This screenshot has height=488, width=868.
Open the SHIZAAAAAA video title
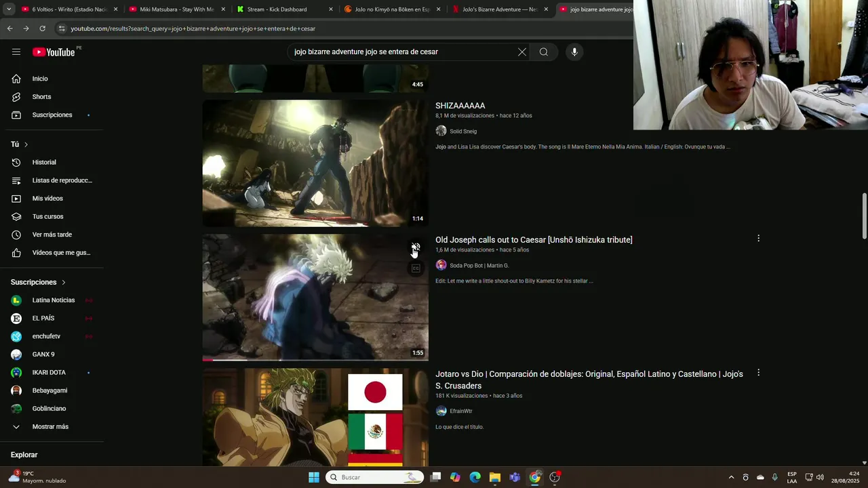point(460,106)
